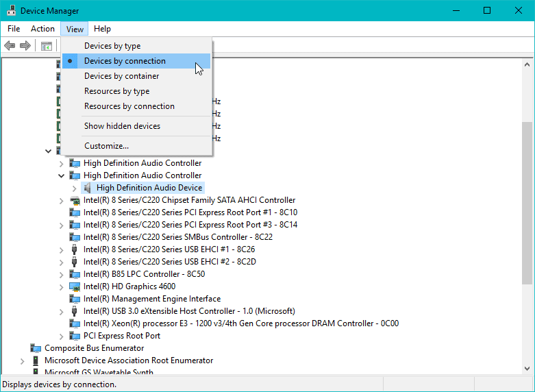
Task: Click the USB 3.0 eXtensible Host Controller icon
Action: click(75, 311)
